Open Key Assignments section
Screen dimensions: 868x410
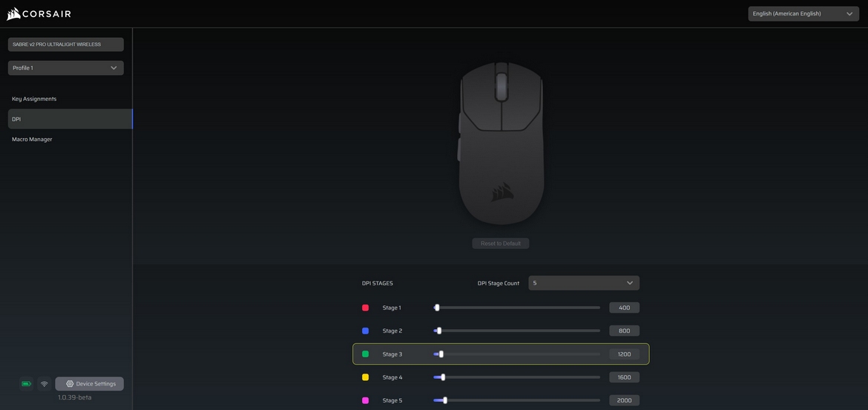(34, 99)
